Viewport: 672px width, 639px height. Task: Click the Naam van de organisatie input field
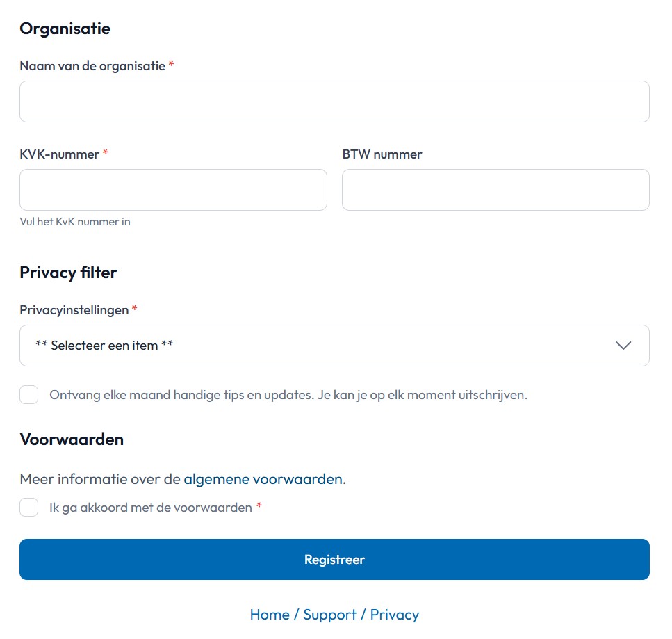coord(334,102)
